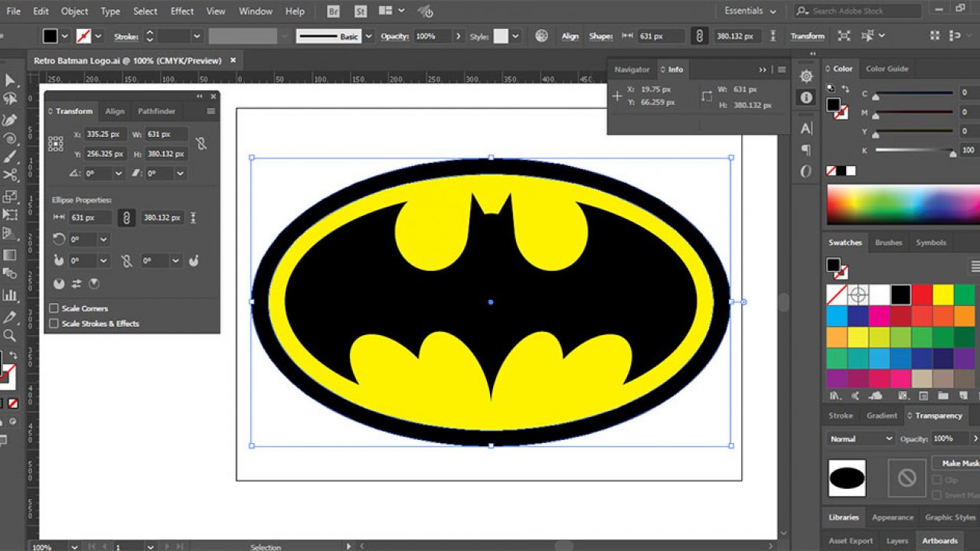Screen dimensions: 980x551
Task: Select the Pen tool
Action: 10,119
